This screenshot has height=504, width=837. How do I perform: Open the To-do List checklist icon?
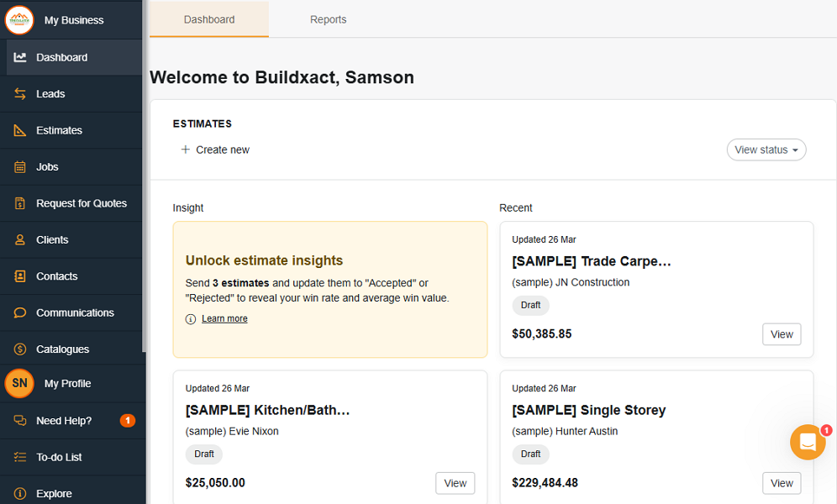pyautogui.click(x=20, y=457)
